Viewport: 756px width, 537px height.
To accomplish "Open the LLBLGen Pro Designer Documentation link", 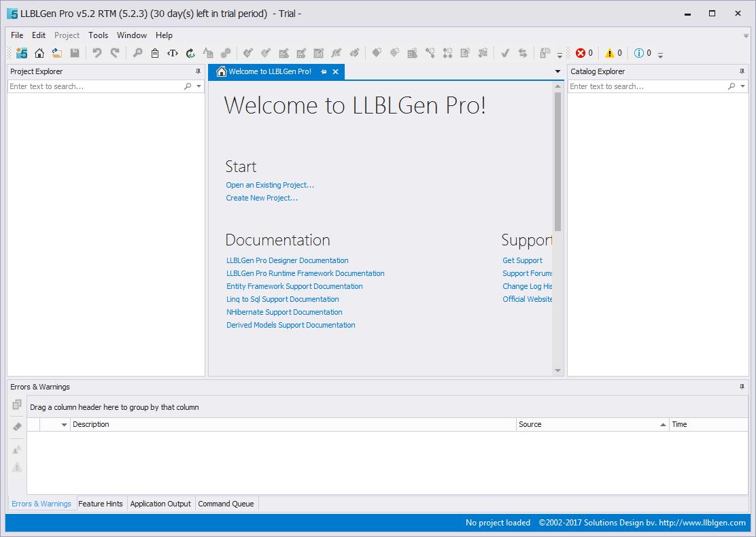I will (287, 260).
